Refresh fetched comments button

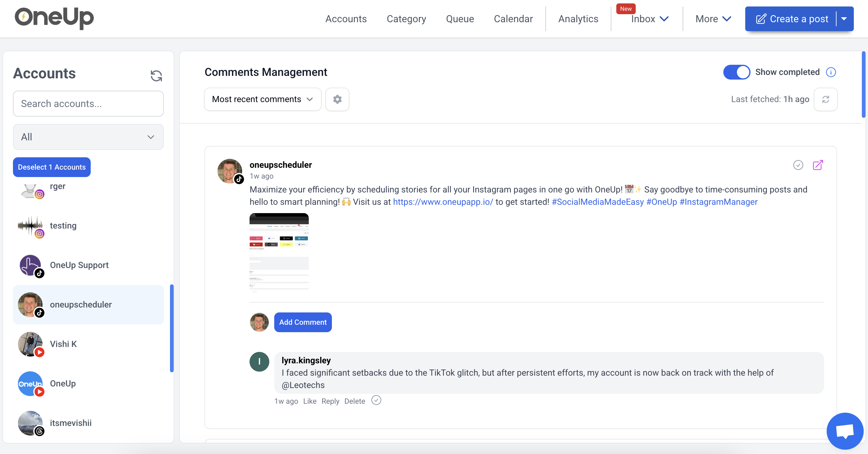point(825,99)
